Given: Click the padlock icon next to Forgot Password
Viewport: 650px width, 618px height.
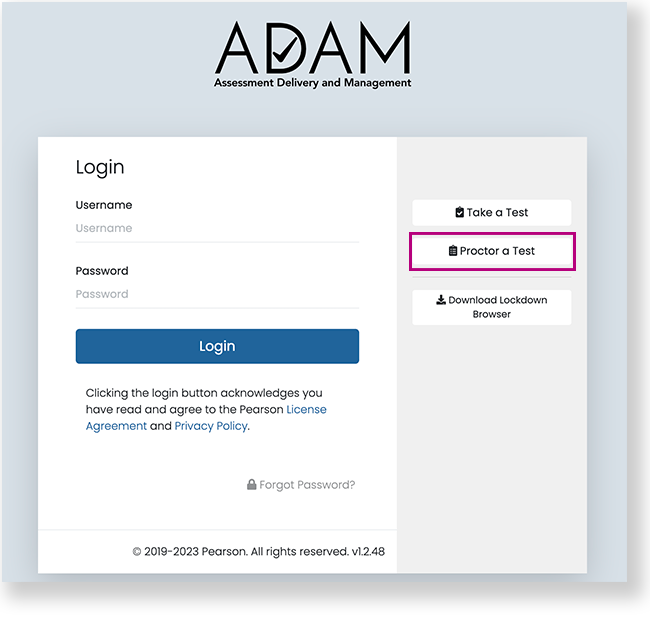Looking at the screenshot, I should (252, 485).
